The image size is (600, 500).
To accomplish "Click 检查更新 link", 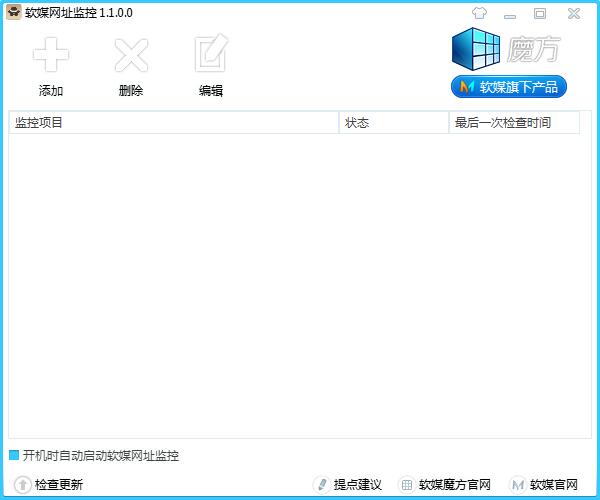I will click(x=49, y=485).
